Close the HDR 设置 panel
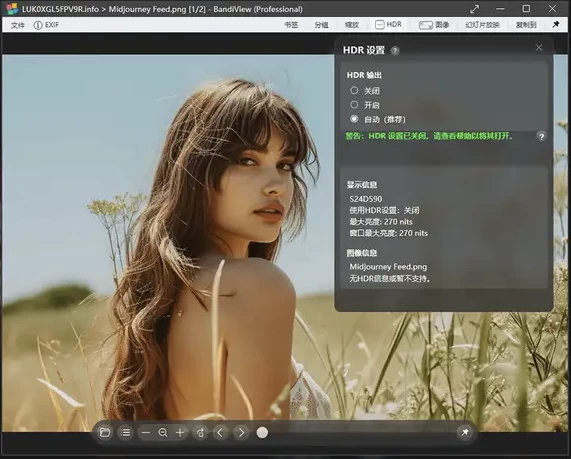 (539, 47)
